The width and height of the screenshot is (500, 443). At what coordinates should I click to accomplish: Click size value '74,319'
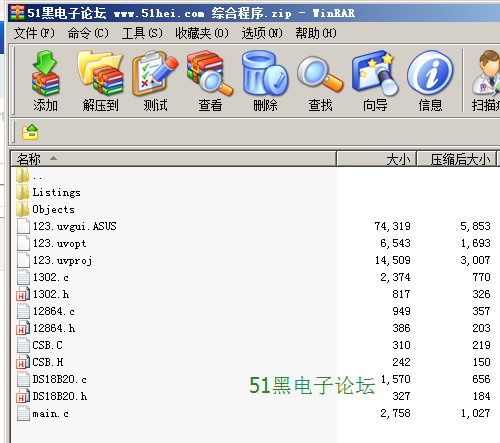click(x=392, y=226)
